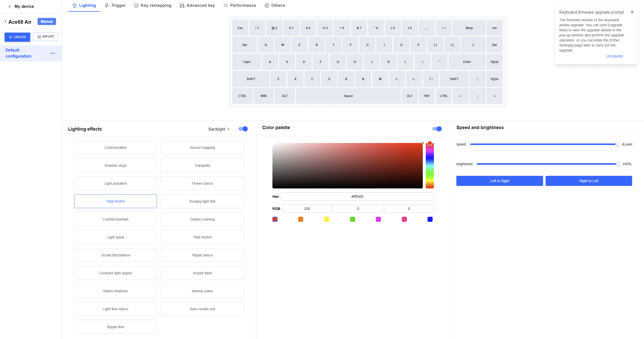Click the Advanced key icon
Image resolution: width=644 pixels, height=339 pixels.
point(182,6)
